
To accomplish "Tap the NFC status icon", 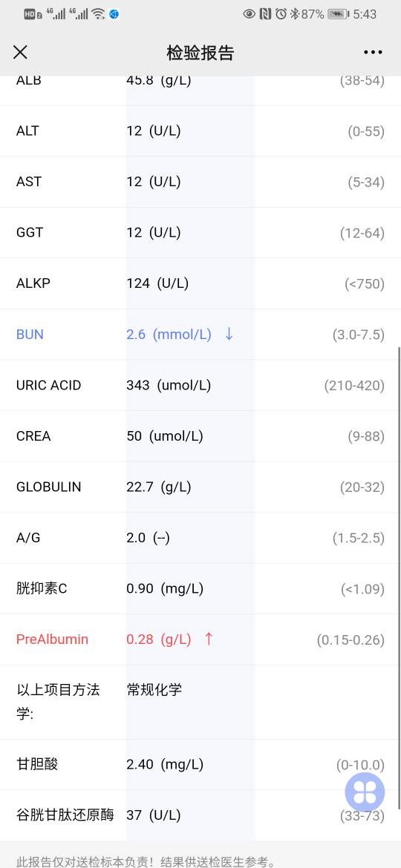I will tap(266, 14).
